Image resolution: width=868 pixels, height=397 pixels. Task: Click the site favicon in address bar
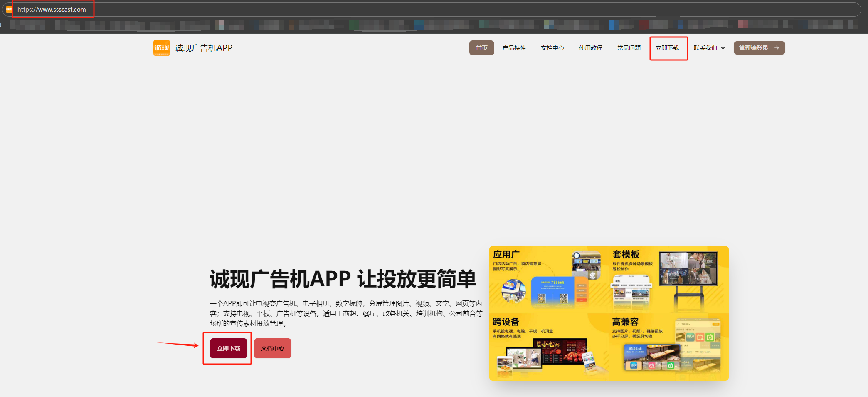point(9,10)
